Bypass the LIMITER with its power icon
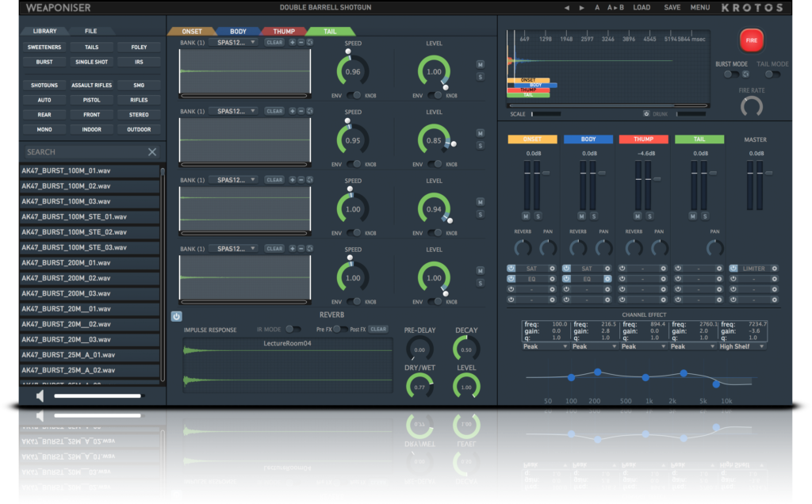The width and height of the screenshot is (812, 504). (734, 268)
